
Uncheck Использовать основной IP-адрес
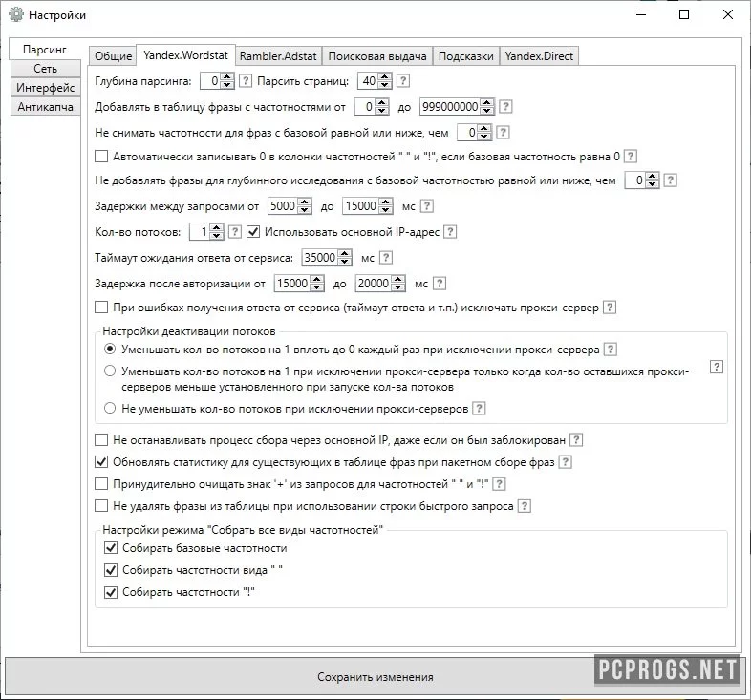click(x=253, y=232)
